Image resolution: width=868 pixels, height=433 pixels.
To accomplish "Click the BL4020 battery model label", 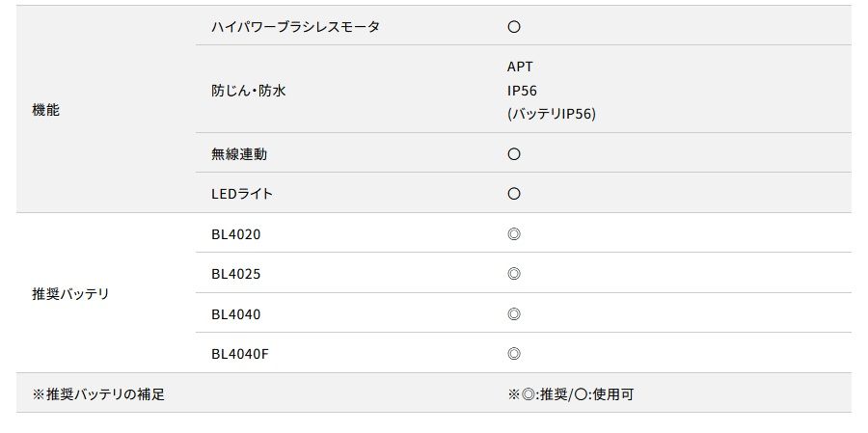I will point(235,234).
